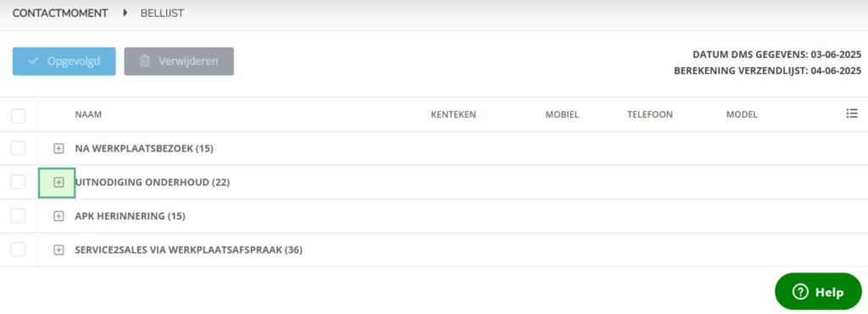Expand the Na Werkplaatsbezoek group
868x314 pixels.
point(58,149)
